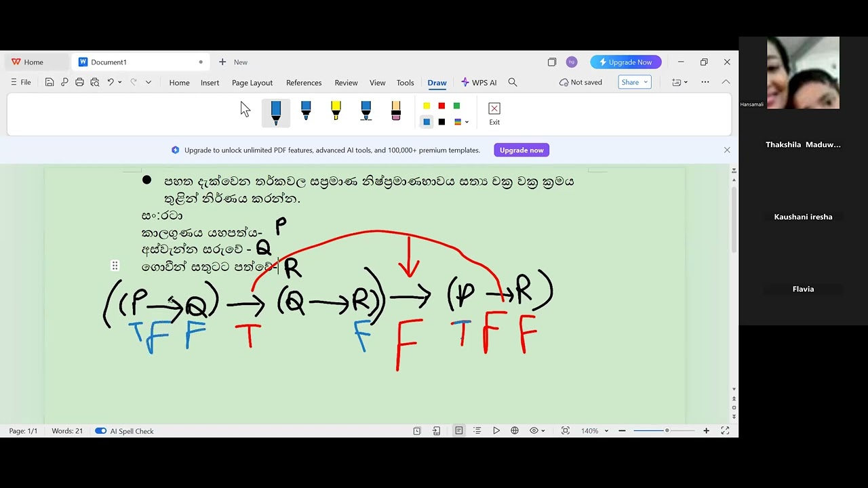Screen dimensions: 868x488
Task: Switch to the Home ribbon tab
Action: pyautogui.click(x=179, y=83)
